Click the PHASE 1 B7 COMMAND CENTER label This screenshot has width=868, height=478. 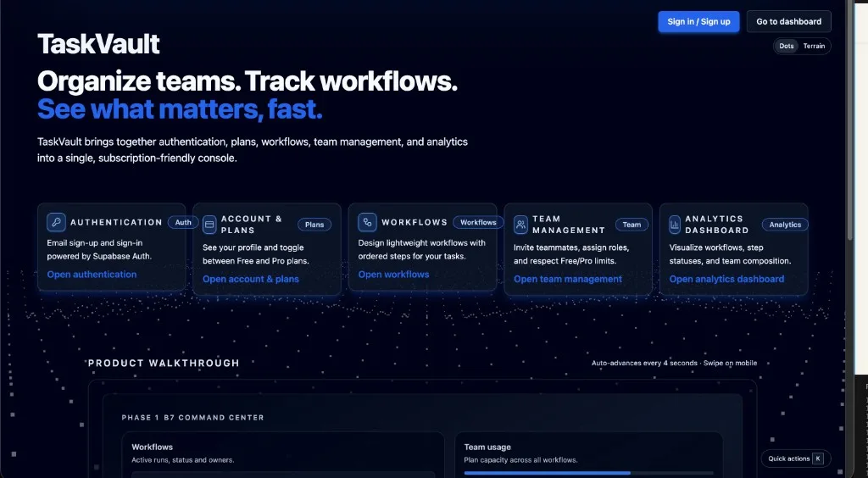[x=192, y=418]
